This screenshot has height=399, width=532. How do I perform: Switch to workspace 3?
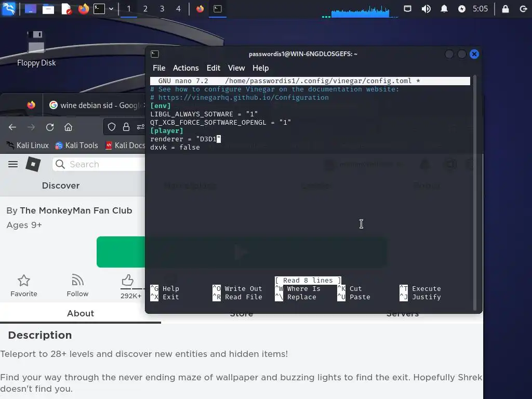pos(162,9)
